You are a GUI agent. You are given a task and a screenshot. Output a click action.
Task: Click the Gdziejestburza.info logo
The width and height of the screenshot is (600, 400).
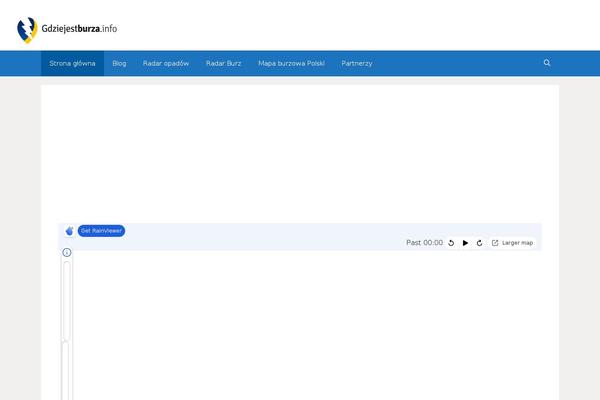(67, 30)
